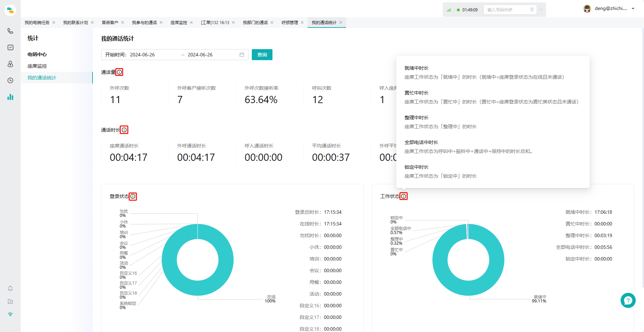Screen dimensions: 644x332
Task: Click the 01:49:09 timer display
Action: click(470, 10)
